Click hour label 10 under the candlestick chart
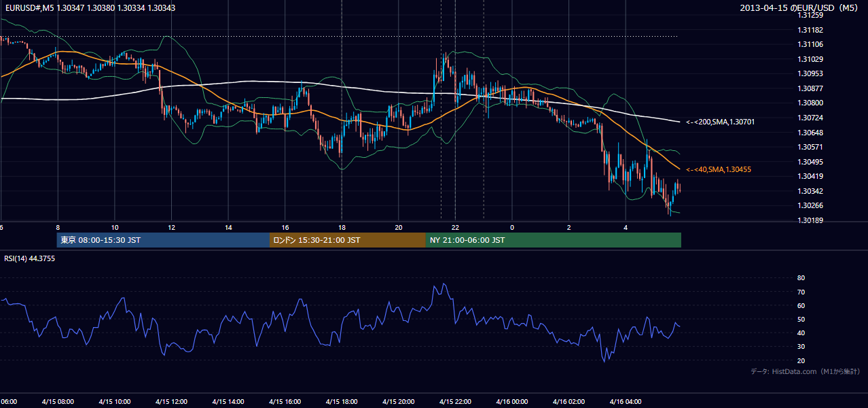This screenshot has width=868, height=408. tap(115, 227)
